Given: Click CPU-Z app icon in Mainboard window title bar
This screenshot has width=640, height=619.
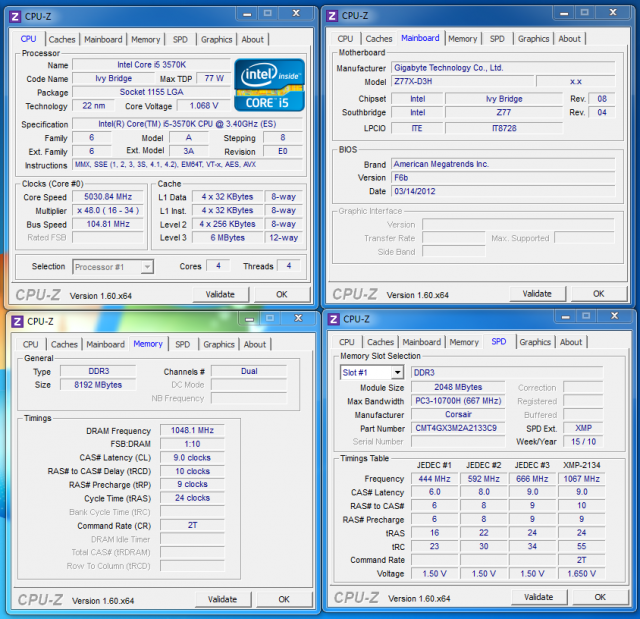Looking at the screenshot, I should click(x=332, y=16).
